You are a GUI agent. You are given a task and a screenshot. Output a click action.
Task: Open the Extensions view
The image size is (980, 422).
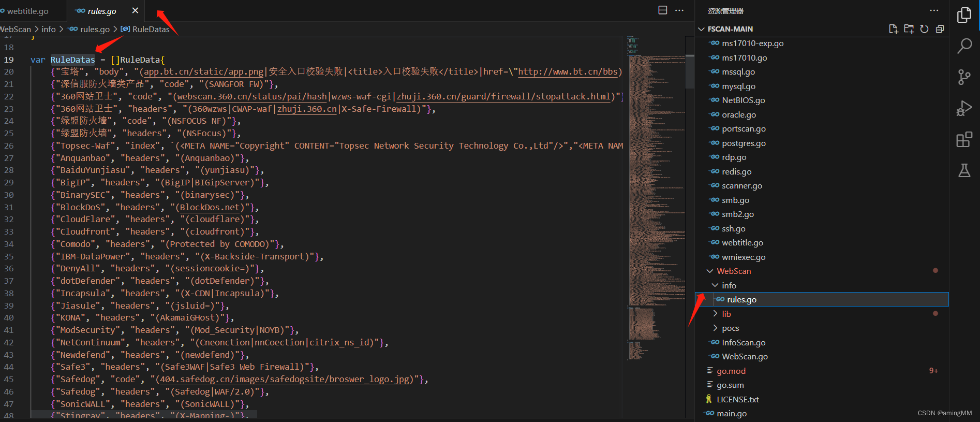[964, 139]
